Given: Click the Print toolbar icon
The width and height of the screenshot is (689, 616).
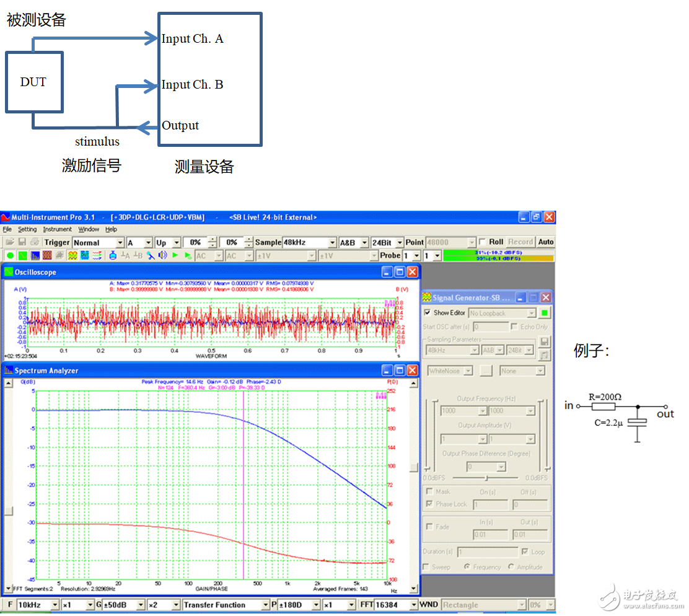Looking at the screenshot, I should point(35,242).
